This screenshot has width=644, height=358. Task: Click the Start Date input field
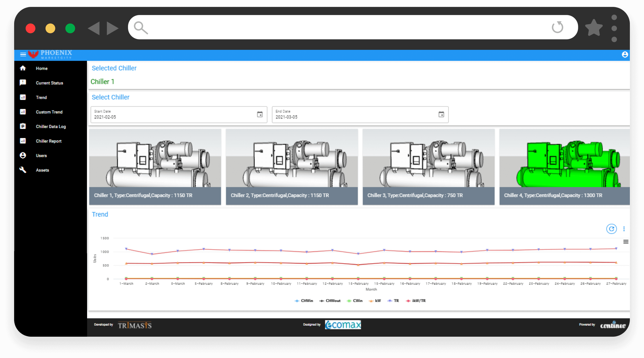179,115
